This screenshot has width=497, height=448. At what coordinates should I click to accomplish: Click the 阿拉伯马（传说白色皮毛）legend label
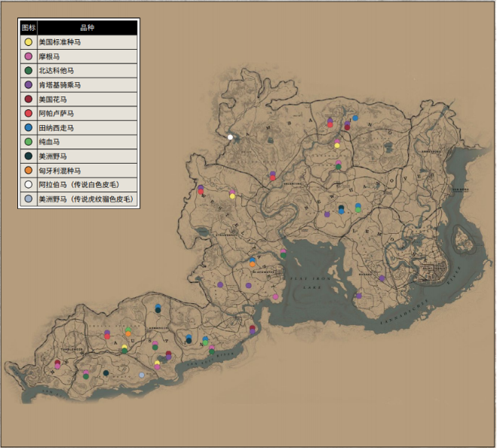point(78,185)
